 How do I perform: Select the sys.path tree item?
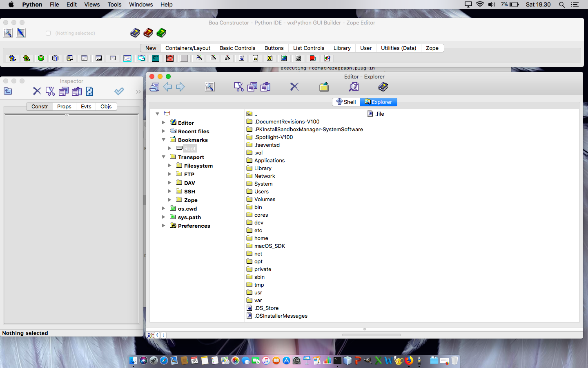coord(189,217)
